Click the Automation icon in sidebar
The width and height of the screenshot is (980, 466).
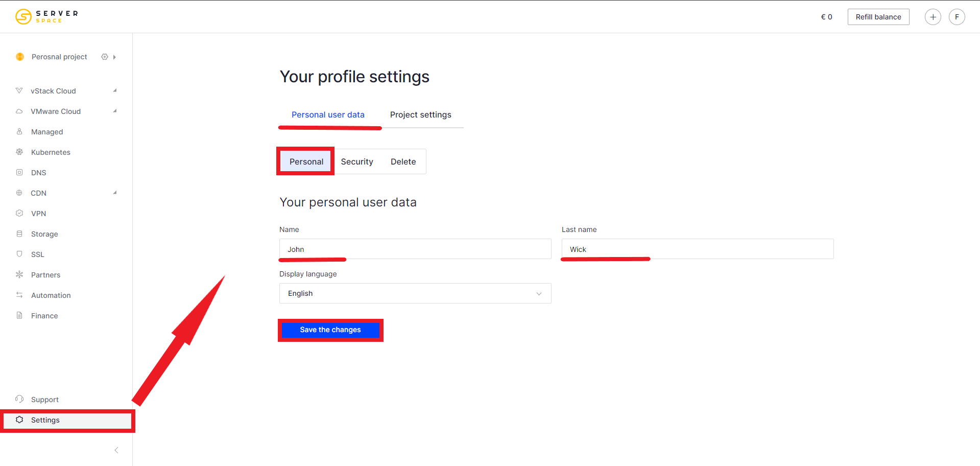[19, 295]
